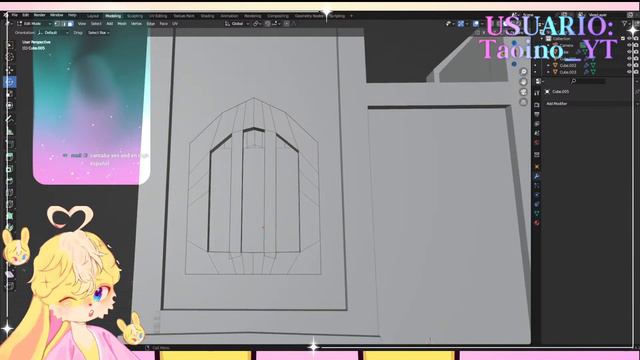
Task: Select the Knife tool
Action: pos(10,204)
